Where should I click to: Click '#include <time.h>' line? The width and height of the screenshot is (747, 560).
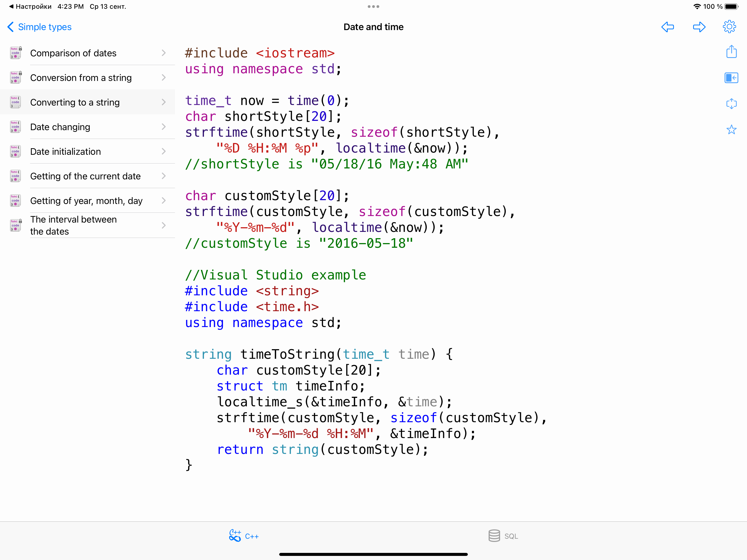tap(252, 307)
